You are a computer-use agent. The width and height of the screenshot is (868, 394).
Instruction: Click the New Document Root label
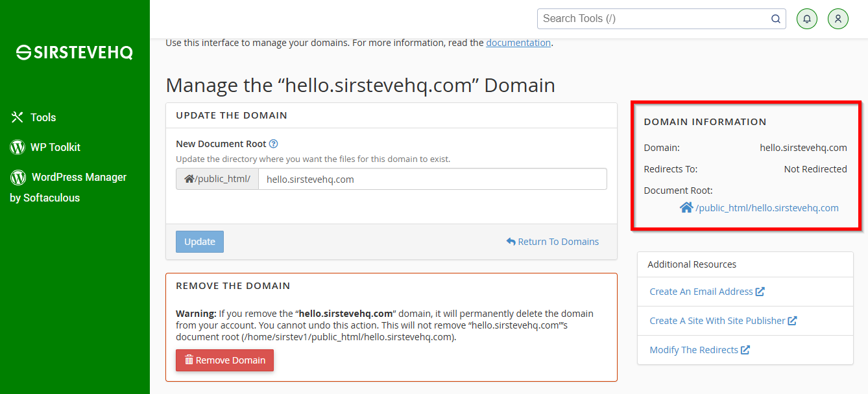221,144
